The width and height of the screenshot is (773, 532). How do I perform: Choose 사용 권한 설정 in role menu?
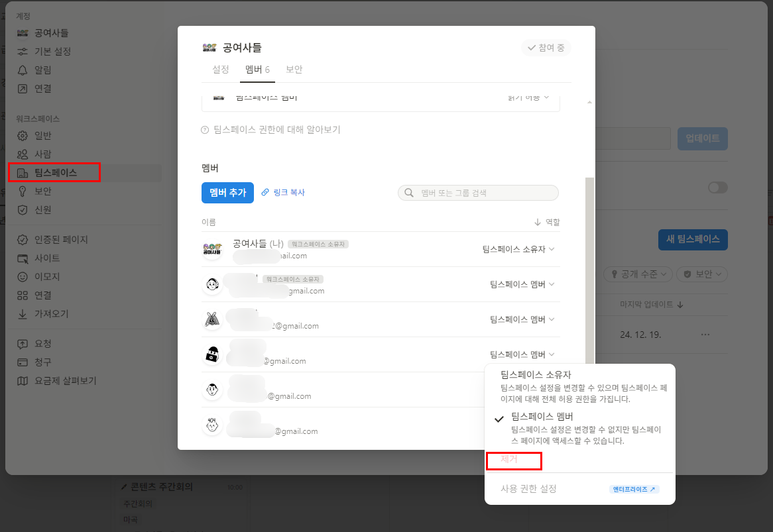[x=528, y=489]
